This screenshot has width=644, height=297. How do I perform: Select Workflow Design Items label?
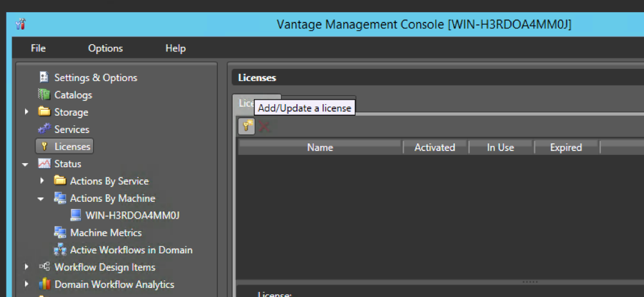tap(105, 267)
